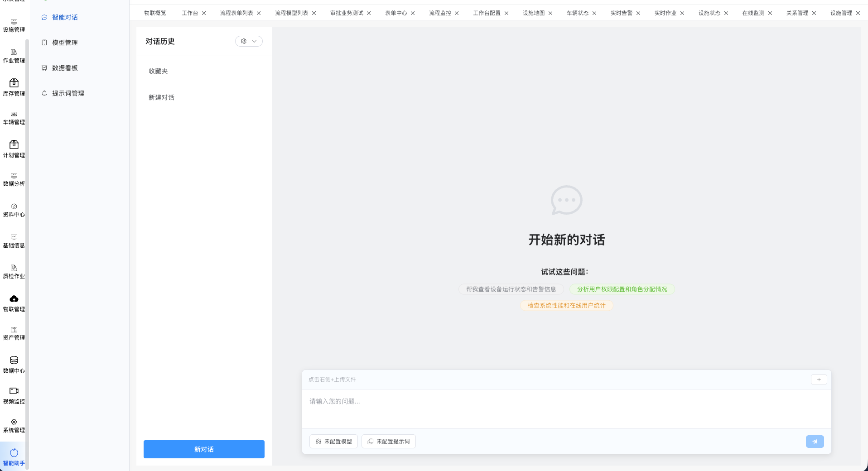Click the blue 新对话 button
The width and height of the screenshot is (868, 471).
point(204,449)
